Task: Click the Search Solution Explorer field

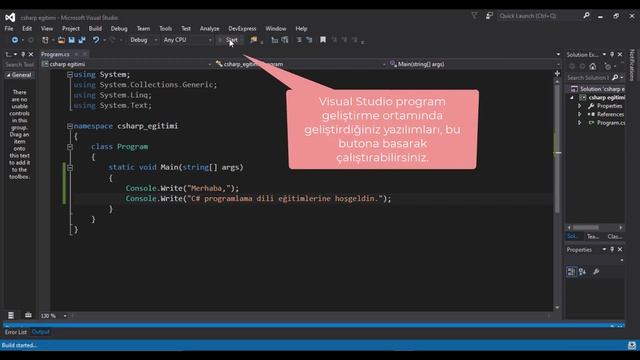Action: tap(588, 78)
